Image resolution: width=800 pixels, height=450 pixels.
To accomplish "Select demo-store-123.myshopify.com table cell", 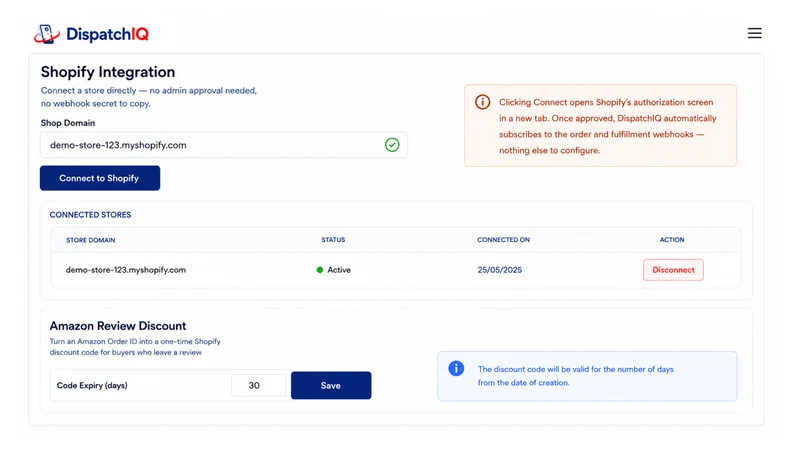I will coord(126,270).
